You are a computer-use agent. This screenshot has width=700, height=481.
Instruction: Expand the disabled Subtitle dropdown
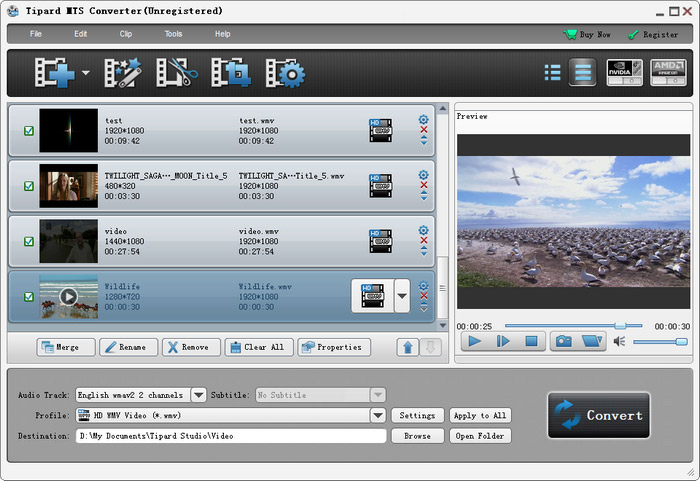[x=377, y=395]
